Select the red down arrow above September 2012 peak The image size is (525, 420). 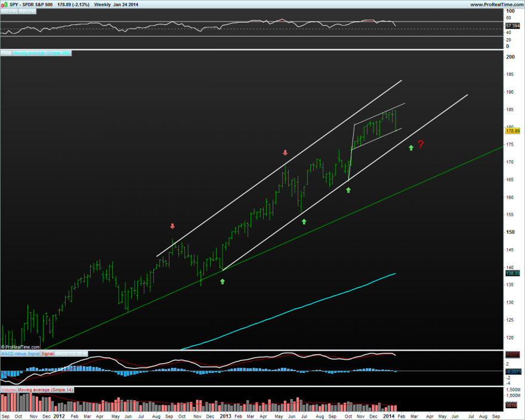172,226
